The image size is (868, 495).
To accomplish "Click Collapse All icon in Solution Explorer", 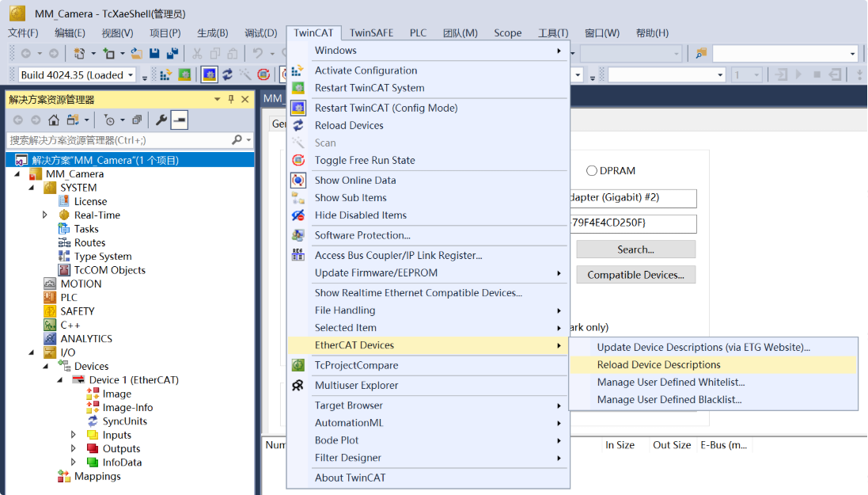I will (x=137, y=120).
